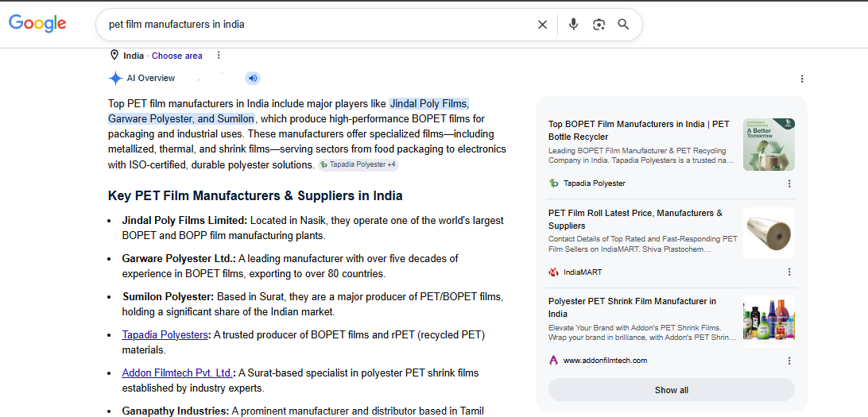Start voice search with microphone icon
The height and width of the screenshot is (417, 868).
[x=574, y=25]
